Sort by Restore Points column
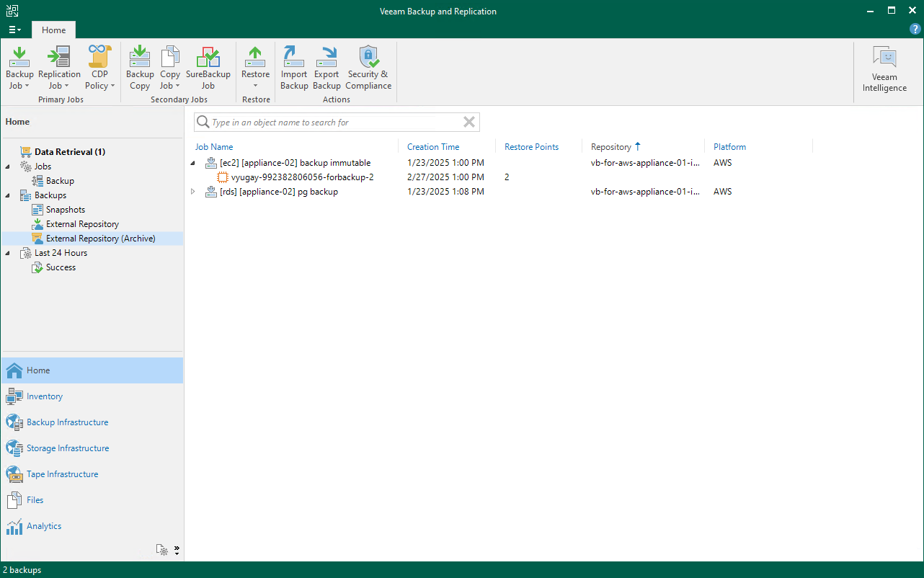This screenshot has height=578, width=924. tap(531, 147)
